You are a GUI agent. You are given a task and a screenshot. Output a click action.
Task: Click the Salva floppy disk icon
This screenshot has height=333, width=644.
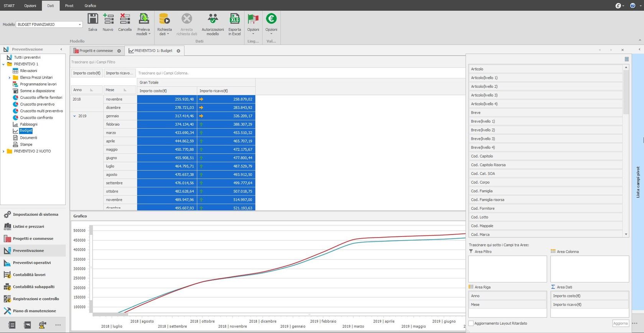pyautogui.click(x=92, y=19)
